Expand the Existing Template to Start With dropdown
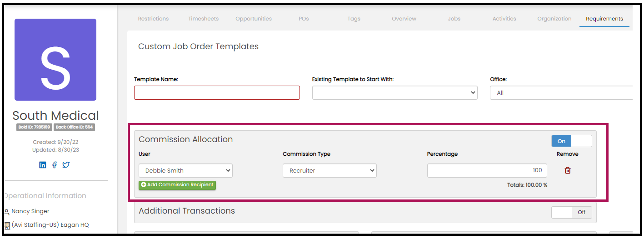The height and width of the screenshot is (240, 644). (x=394, y=93)
